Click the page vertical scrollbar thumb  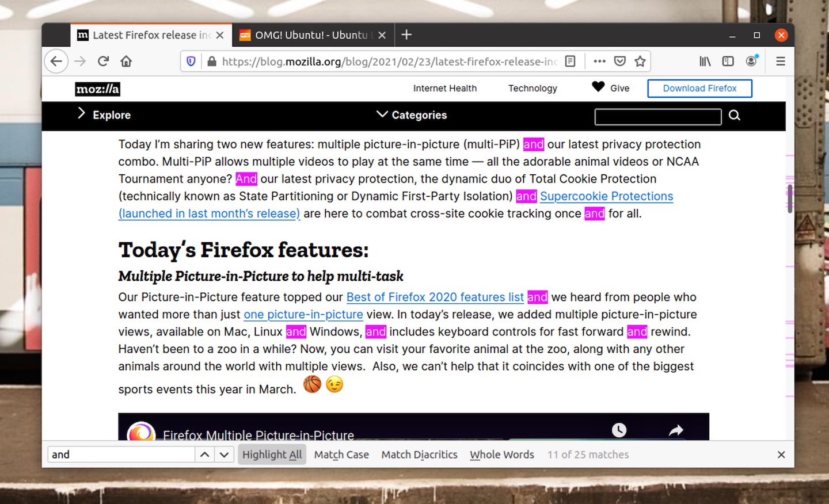[x=790, y=198]
